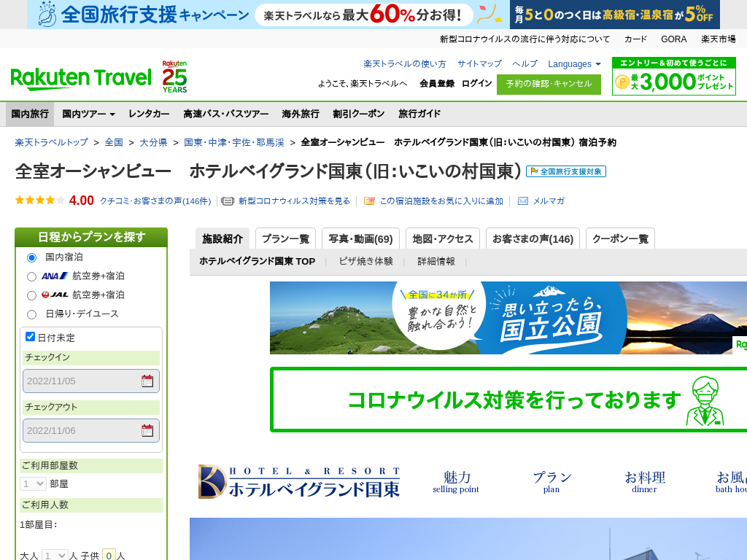
Task: Open 割引クーポン navigation item
Action: tap(358, 114)
